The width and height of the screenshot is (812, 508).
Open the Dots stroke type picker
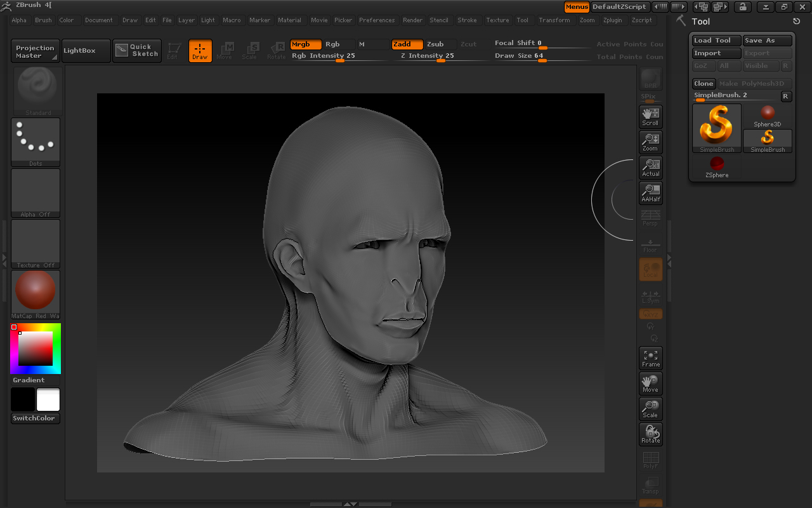pyautogui.click(x=36, y=142)
